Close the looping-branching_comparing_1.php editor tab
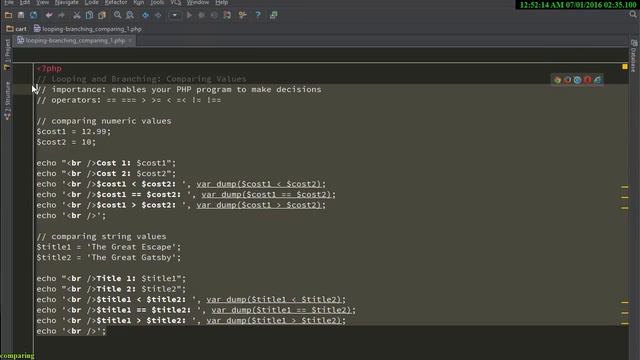This screenshot has width=640, height=360. 131,40
